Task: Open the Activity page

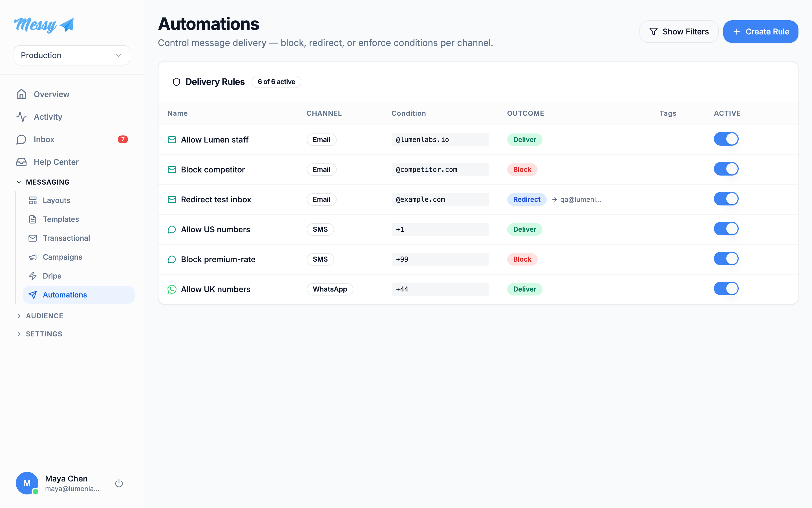Action: pyautogui.click(x=72, y=117)
